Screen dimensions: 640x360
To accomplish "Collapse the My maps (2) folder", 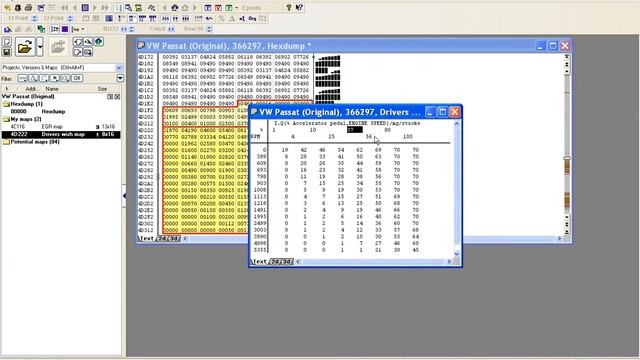I will tap(6, 119).
